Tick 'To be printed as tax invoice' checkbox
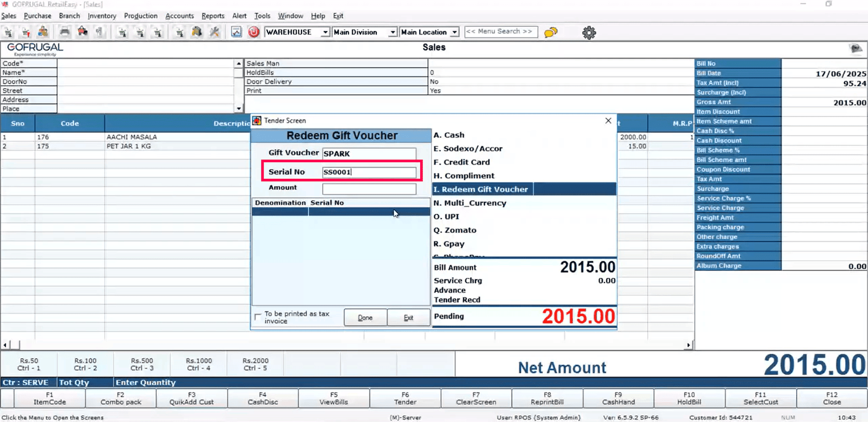 point(258,317)
